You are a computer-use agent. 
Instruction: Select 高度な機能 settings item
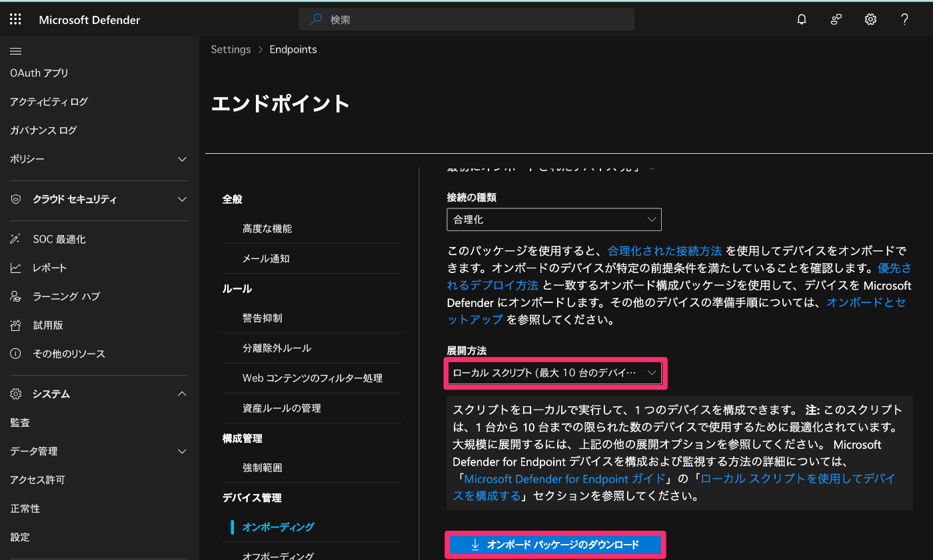[x=267, y=228]
